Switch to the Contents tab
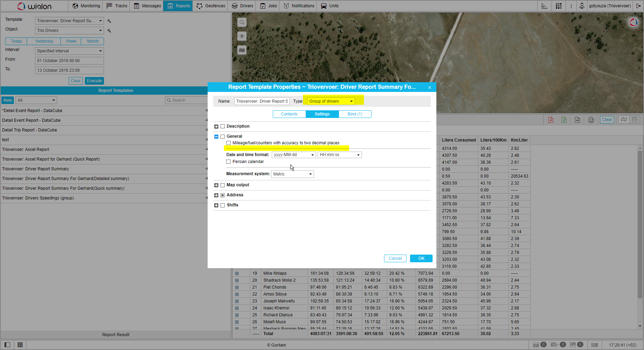Image resolution: width=644 pixels, height=350 pixels. click(x=289, y=114)
